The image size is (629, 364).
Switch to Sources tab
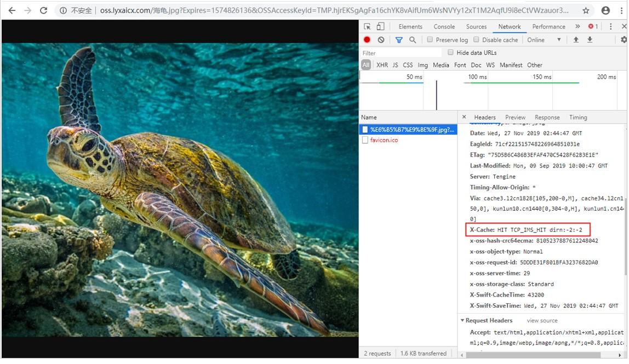476,26
